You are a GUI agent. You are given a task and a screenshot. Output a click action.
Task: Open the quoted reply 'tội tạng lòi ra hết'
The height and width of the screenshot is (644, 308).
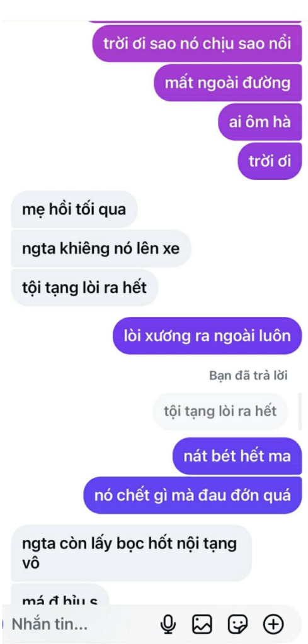(x=220, y=411)
